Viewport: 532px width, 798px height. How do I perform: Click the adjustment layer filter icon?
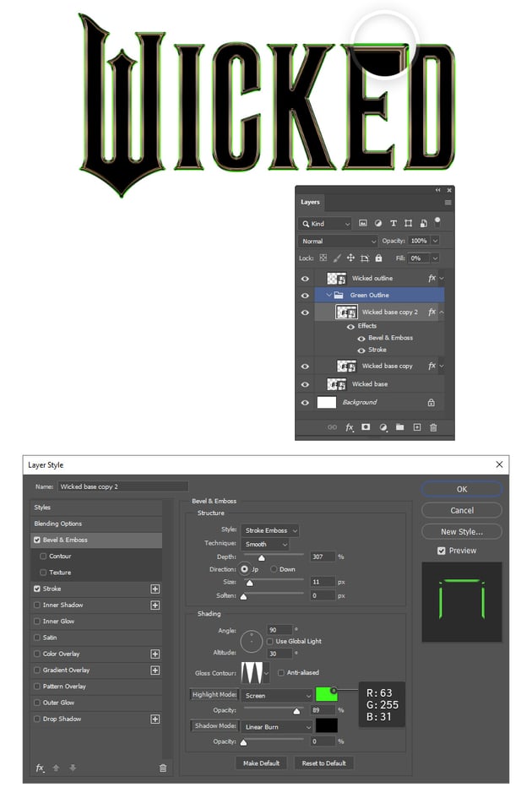tap(378, 224)
